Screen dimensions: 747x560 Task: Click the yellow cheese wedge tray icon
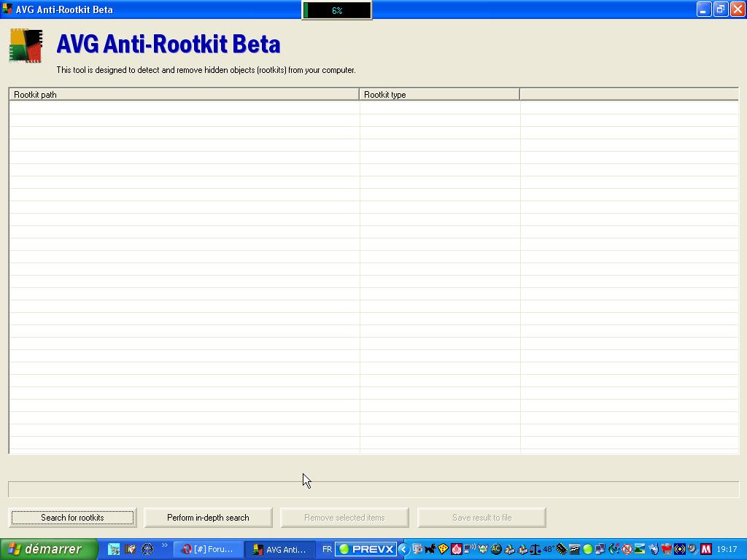click(x=443, y=549)
